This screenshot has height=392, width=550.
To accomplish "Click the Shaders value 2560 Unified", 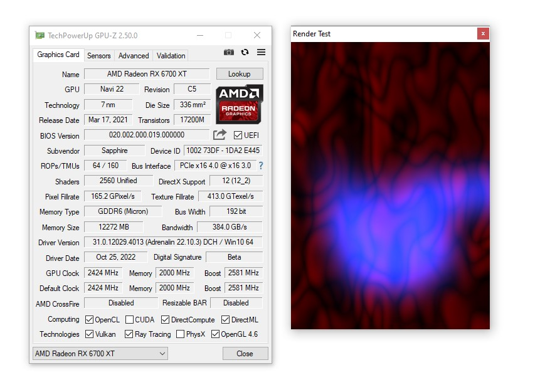I will [118, 181].
